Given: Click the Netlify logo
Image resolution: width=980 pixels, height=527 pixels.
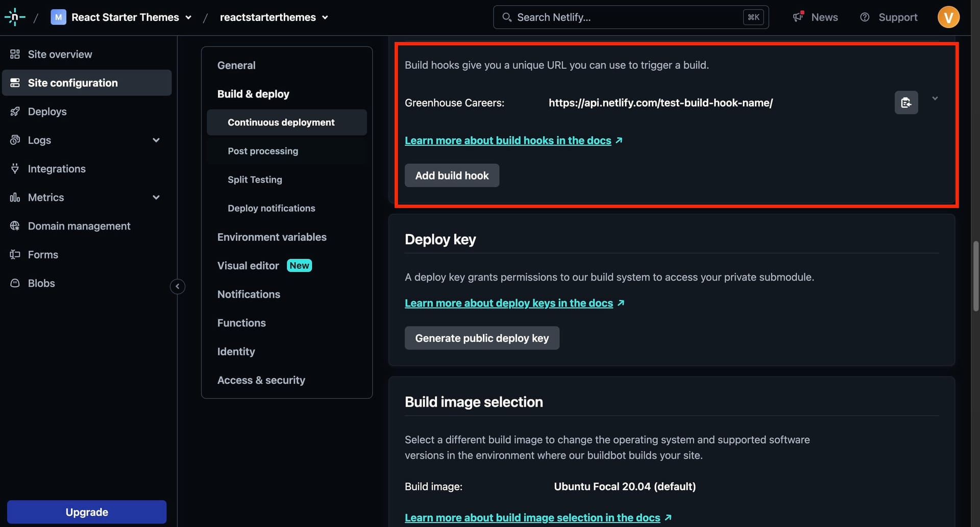Looking at the screenshot, I should (x=15, y=17).
